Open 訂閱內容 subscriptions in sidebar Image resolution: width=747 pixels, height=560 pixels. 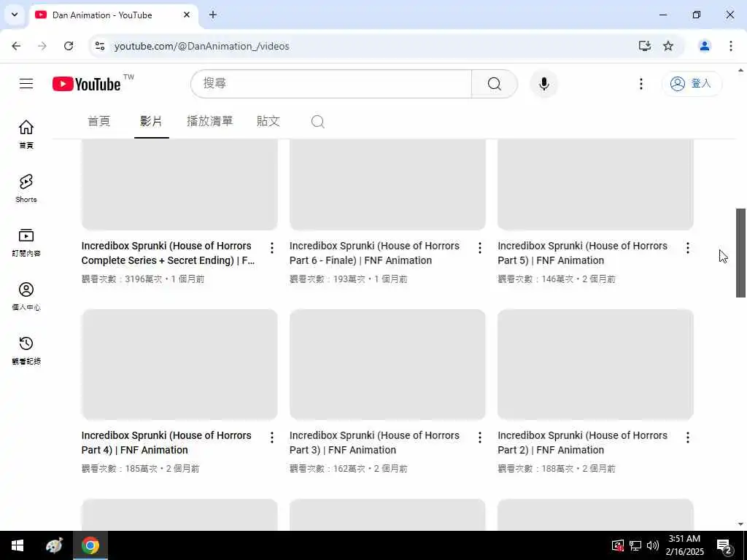tap(26, 242)
